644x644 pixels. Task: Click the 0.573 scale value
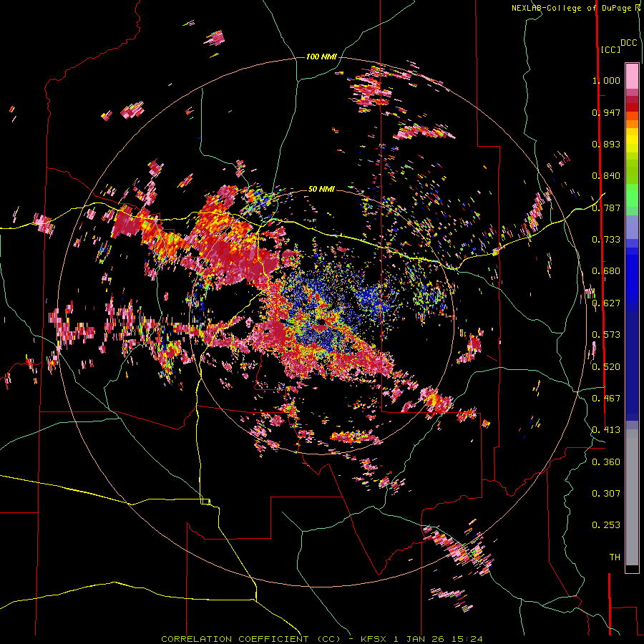point(606,335)
